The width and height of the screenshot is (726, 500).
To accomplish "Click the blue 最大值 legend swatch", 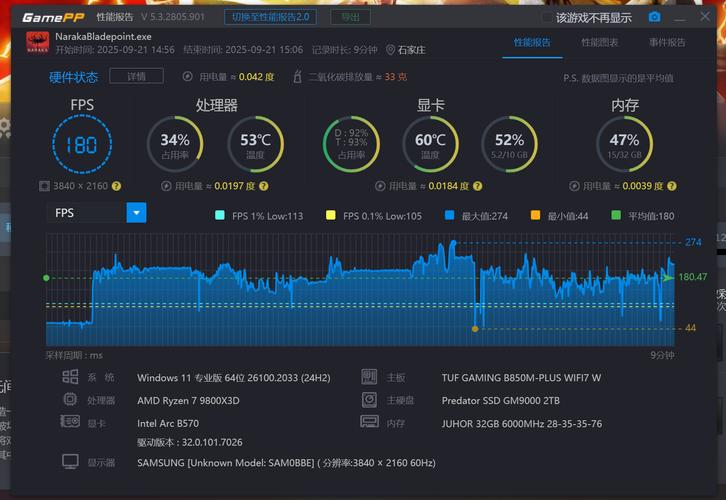I will (x=449, y=215).
